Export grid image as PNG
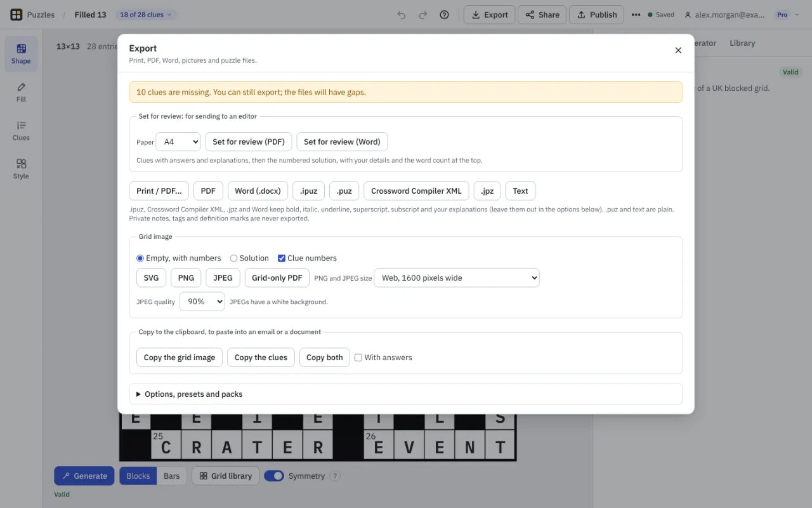 pos(186,277)
